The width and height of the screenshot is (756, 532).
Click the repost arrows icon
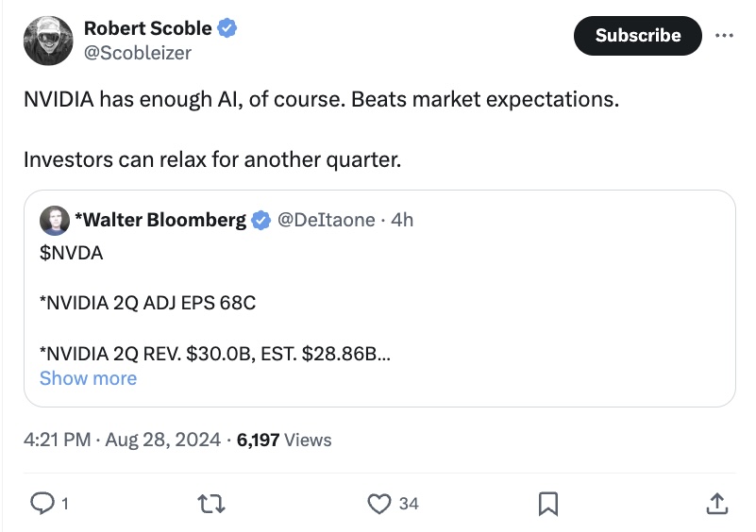click(211, 504)
